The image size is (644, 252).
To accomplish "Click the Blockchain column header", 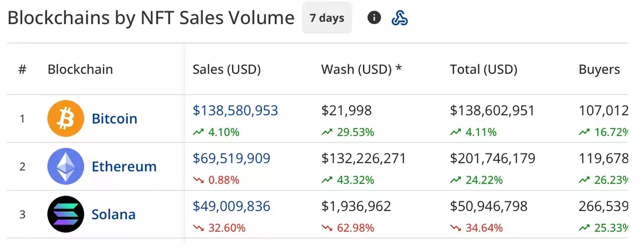I will click(x=80, y=69).
